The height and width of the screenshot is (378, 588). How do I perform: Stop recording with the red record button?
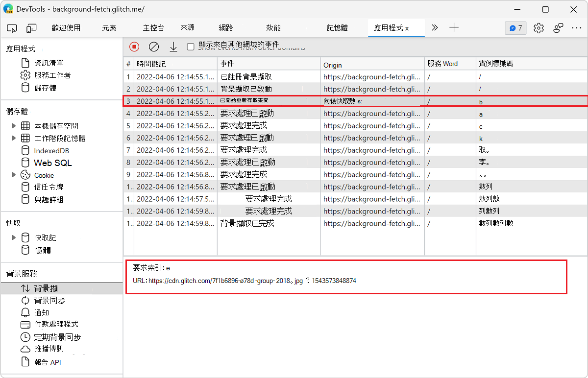(x=134, y=47)
